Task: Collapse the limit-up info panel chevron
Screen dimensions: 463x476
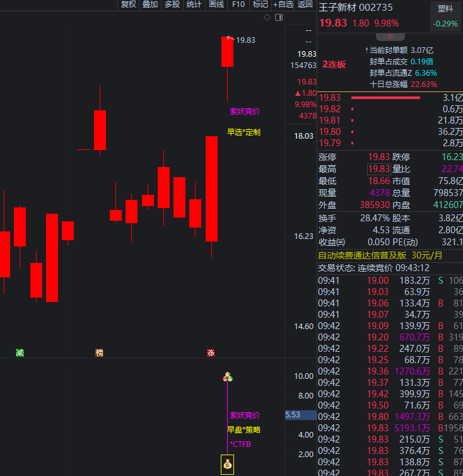Action: point(390,37)
